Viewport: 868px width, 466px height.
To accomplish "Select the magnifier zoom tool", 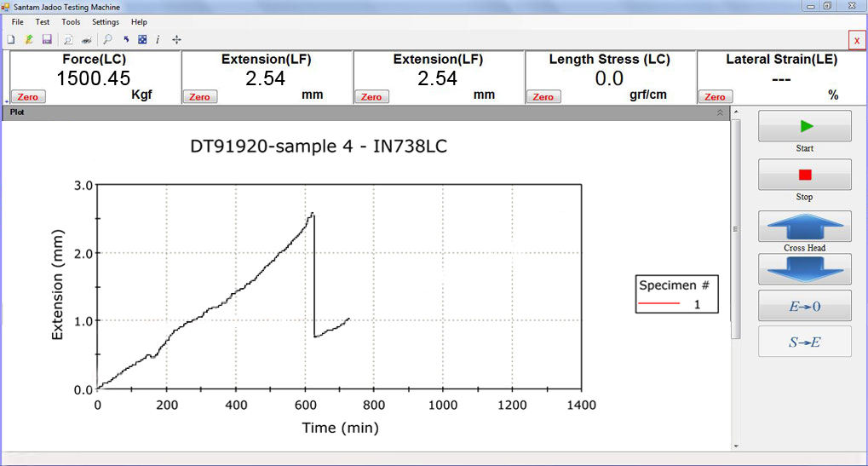I will point(107,39).
